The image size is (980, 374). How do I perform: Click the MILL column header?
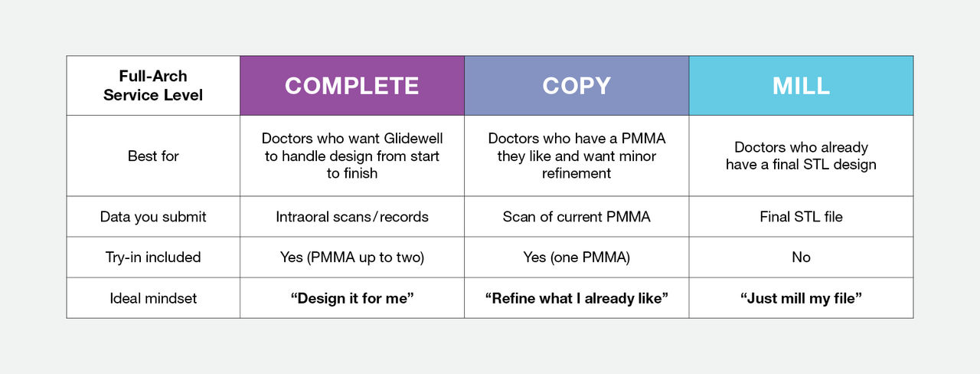801,86
